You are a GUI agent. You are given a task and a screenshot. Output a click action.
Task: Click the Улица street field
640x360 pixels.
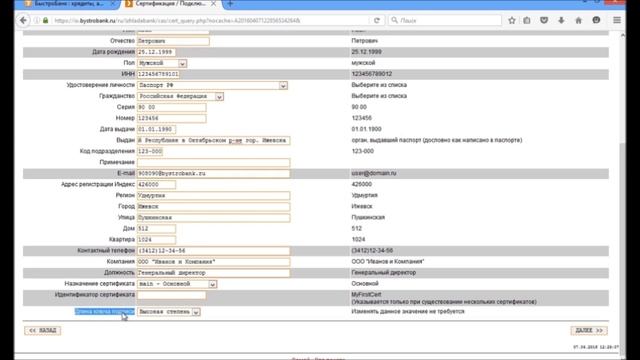213,218
